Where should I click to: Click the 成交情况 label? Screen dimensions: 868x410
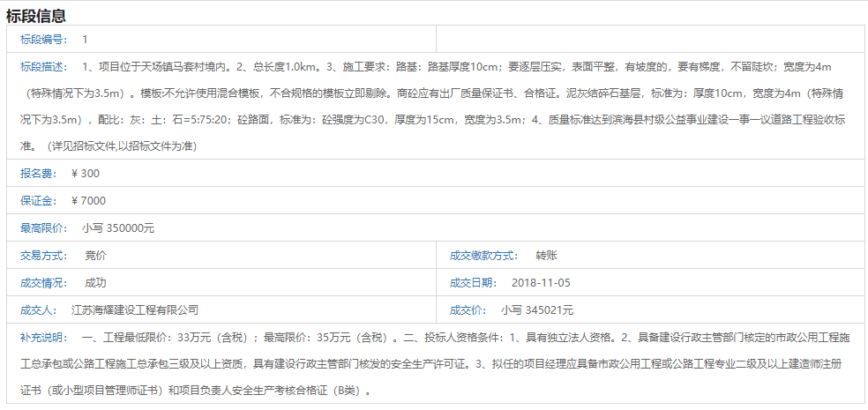point(42,283)
